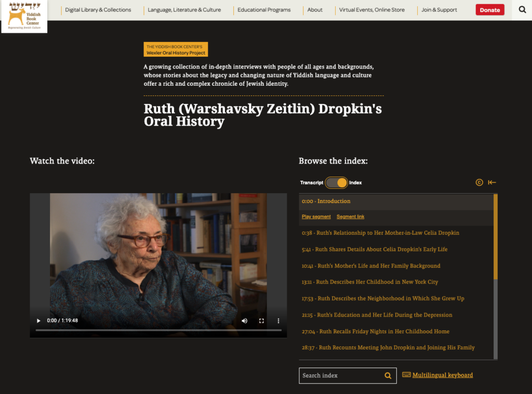
Task: Click the Play segment link
Action: coord(316,216)
